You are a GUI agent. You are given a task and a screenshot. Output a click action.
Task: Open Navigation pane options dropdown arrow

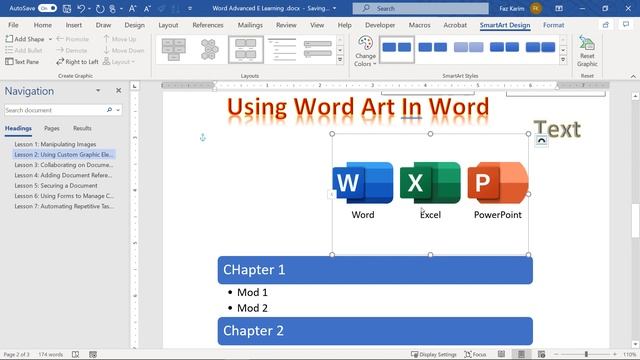click(98, 91)
